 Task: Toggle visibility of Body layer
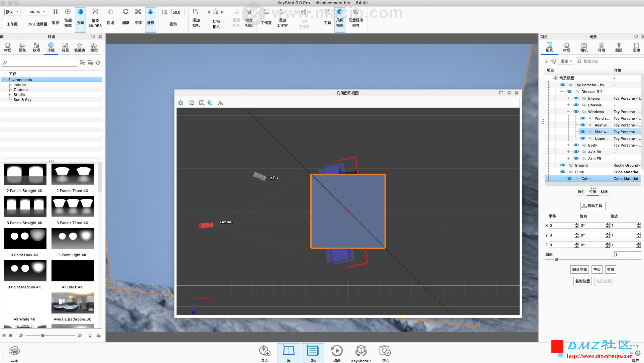click(x=576, y=145)
